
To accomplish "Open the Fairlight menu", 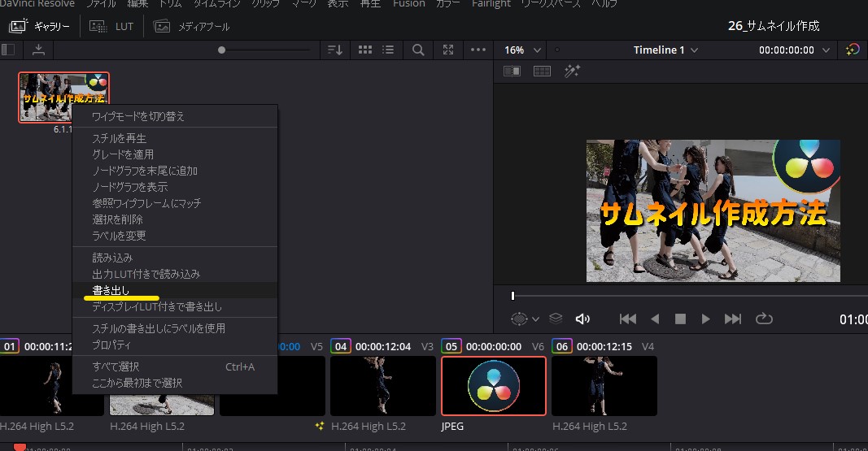I will pos(491,4).
